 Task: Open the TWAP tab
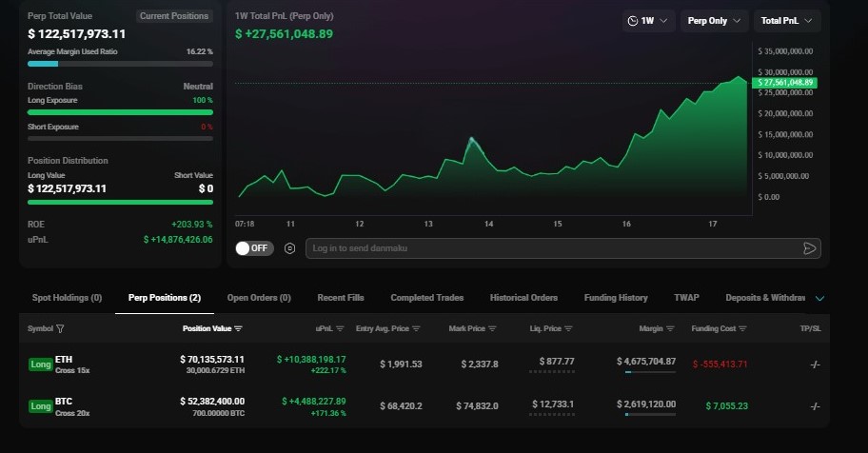pyautogui.click(x=686, y=298)
